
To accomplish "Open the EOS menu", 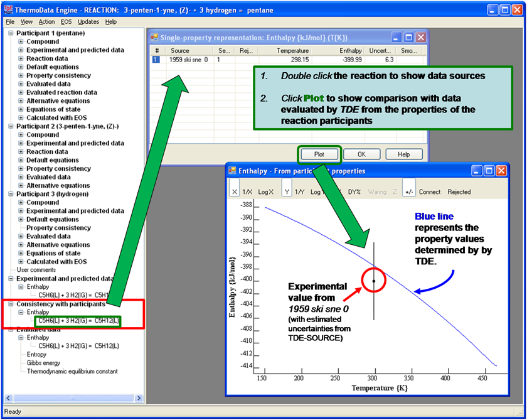I will (x=66, y=22).
